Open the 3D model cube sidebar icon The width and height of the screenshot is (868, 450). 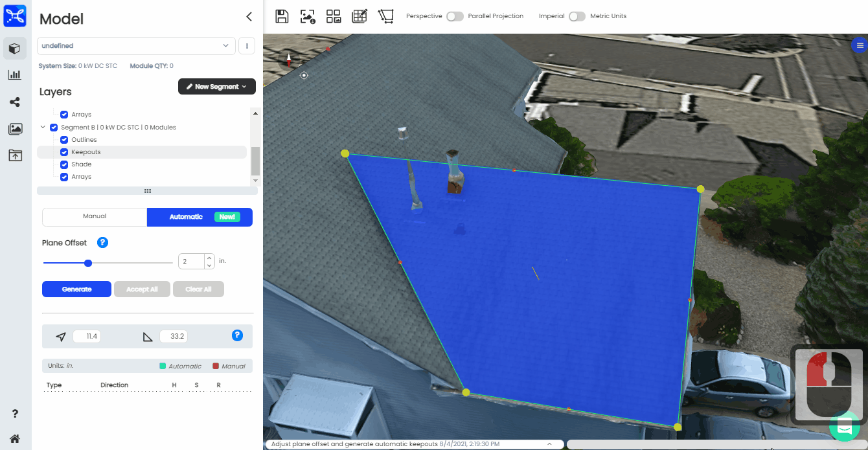click(x=15, y=49)
